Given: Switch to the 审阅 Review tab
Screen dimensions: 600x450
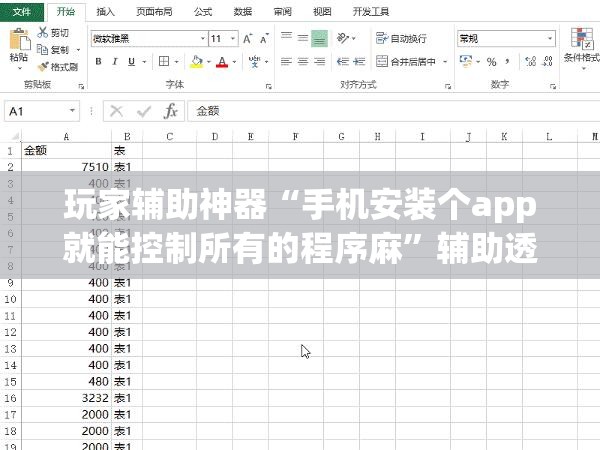Looking at the screenshot, I should pyautogui.click(x=282, y=12).
